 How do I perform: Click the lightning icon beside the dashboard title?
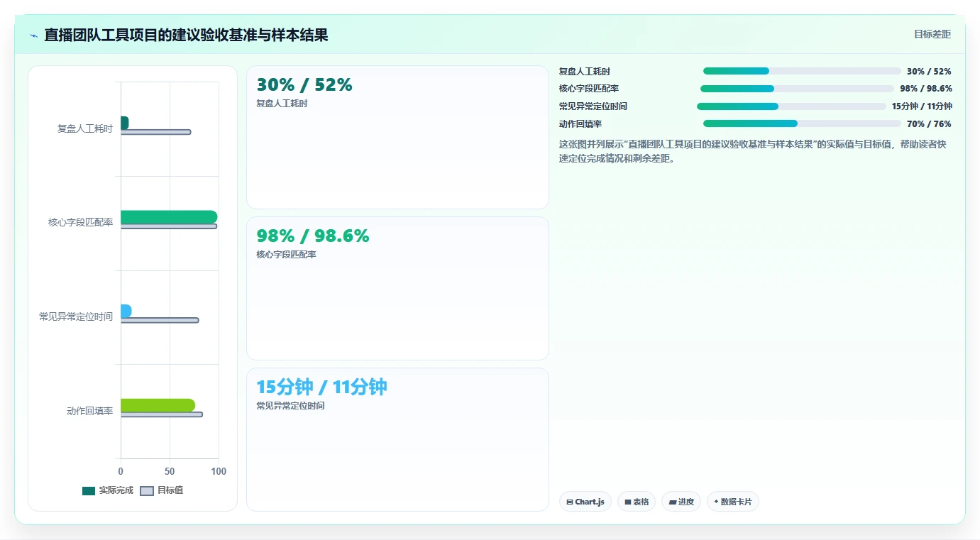[x=34, y=35]
